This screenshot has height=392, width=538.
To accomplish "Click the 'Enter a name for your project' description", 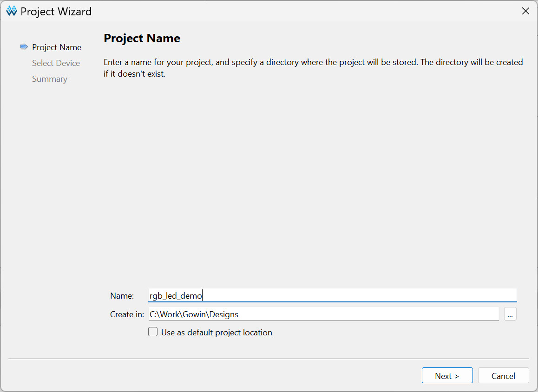I will pos(313,68).
